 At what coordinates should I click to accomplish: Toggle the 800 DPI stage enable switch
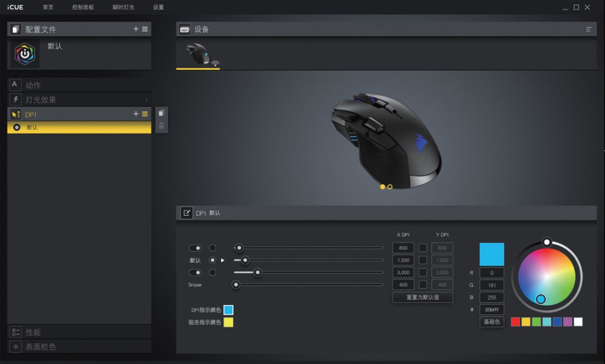pos(196,248)
